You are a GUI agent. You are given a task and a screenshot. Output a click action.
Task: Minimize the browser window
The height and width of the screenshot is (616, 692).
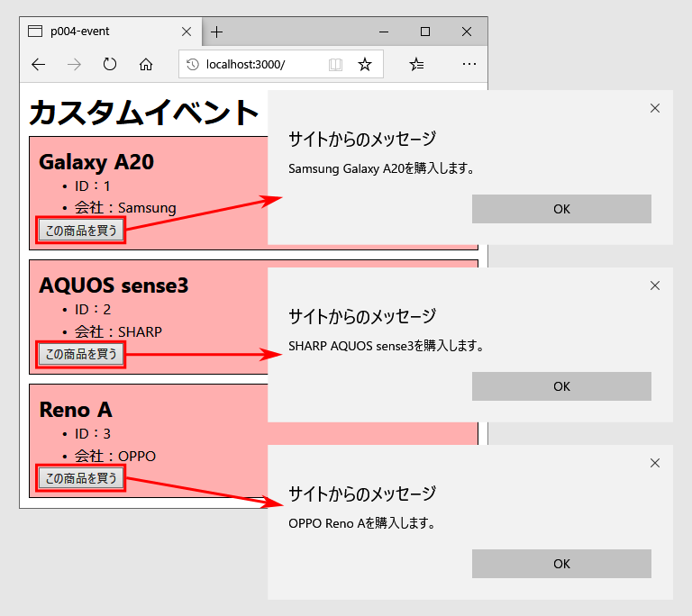tap(384, 32)
